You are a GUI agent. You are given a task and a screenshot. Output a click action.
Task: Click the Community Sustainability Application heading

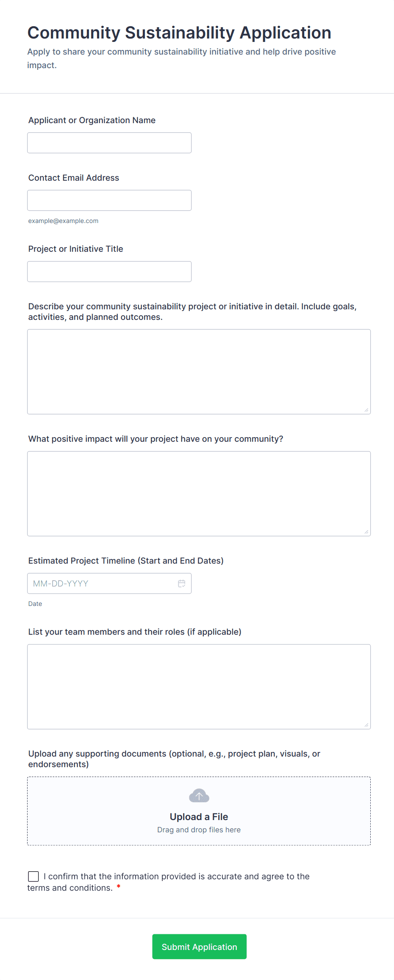pyautogui.click(x=179, y=33)
